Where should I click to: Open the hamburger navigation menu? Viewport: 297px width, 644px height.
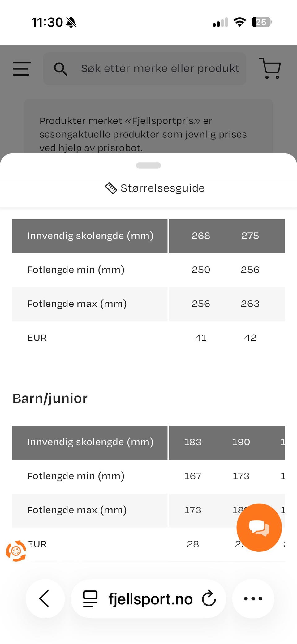pyautogui.click(x=21, y=69)
